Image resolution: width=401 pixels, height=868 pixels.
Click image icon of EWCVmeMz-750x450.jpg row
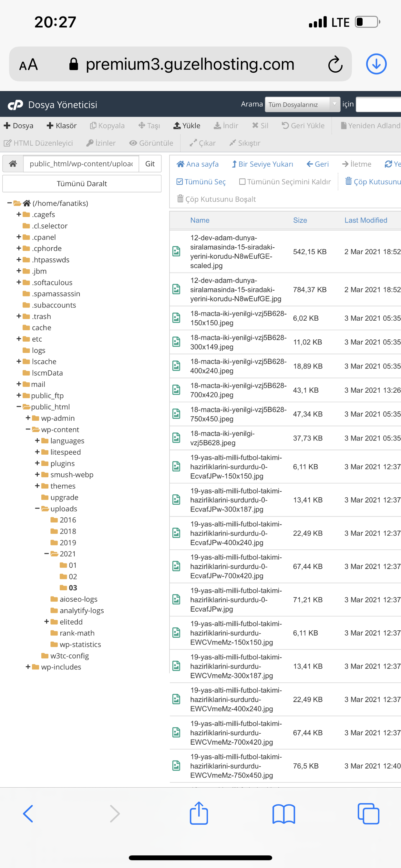point(176,766)
